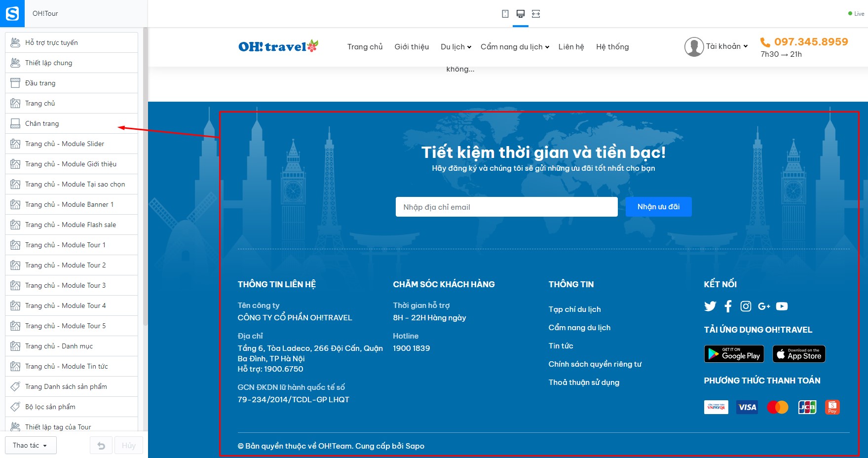Open Cẩm nang du lịch footer link
This screenshot has height=458, width=868.
pyautogui.click(x=579, y=328)
